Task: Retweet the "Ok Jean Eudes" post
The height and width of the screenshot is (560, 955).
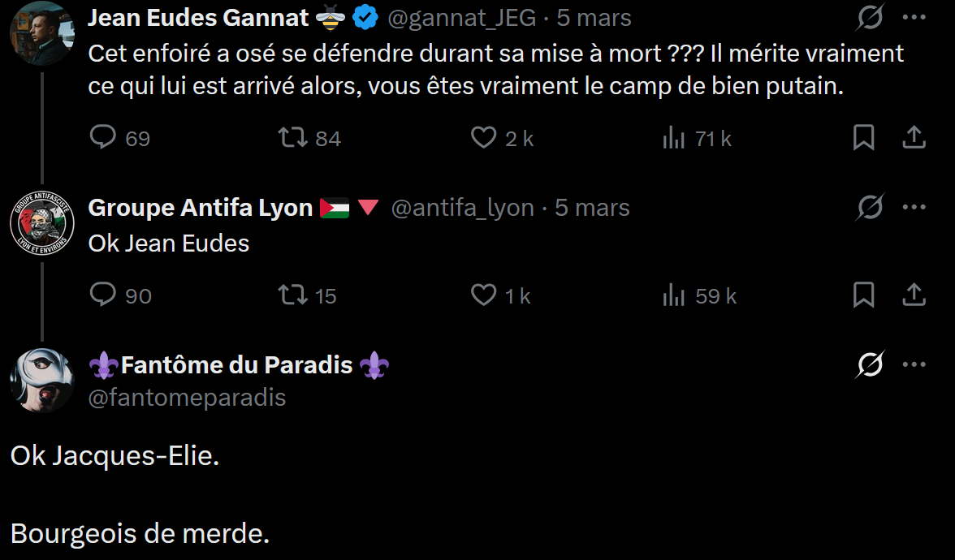Action: click(293, 295)
